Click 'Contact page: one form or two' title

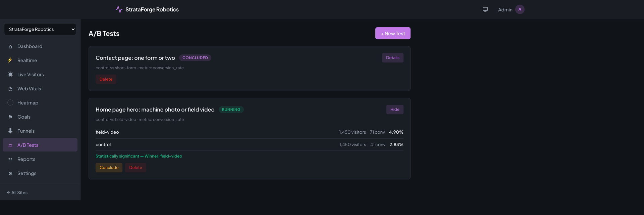point(135,58)
